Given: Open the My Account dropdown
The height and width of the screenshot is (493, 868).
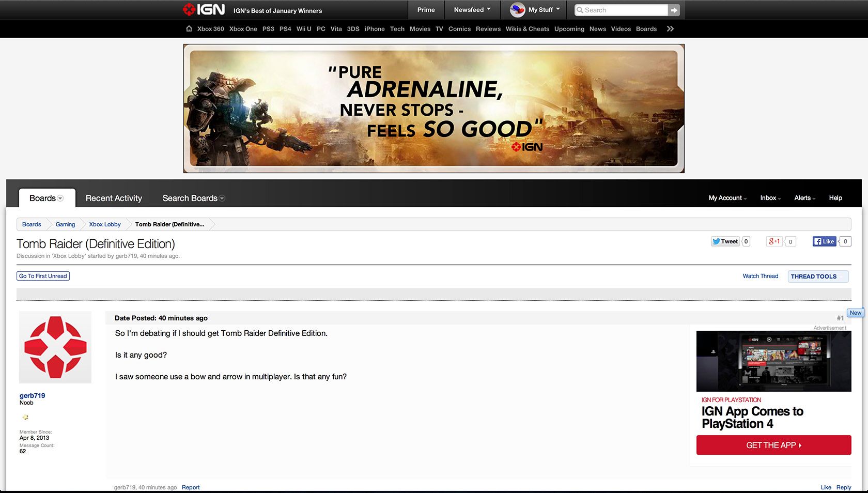Looking at the screenshot, I should click(727, 198).
